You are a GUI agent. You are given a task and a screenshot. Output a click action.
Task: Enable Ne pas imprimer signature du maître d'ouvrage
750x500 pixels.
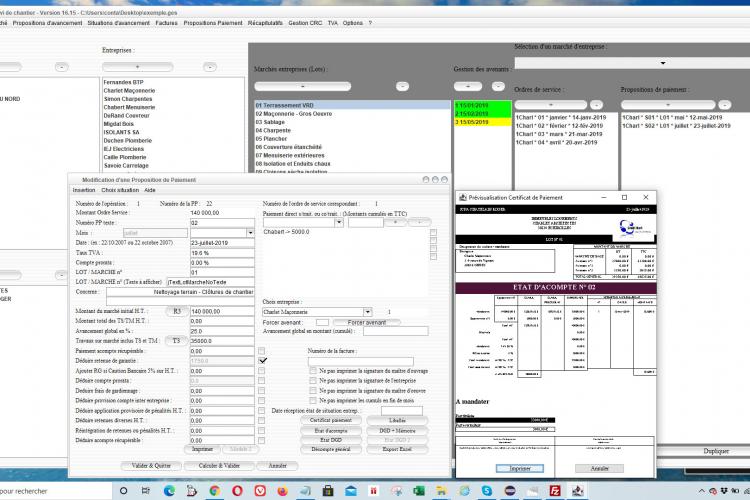(x=313, y=371)
